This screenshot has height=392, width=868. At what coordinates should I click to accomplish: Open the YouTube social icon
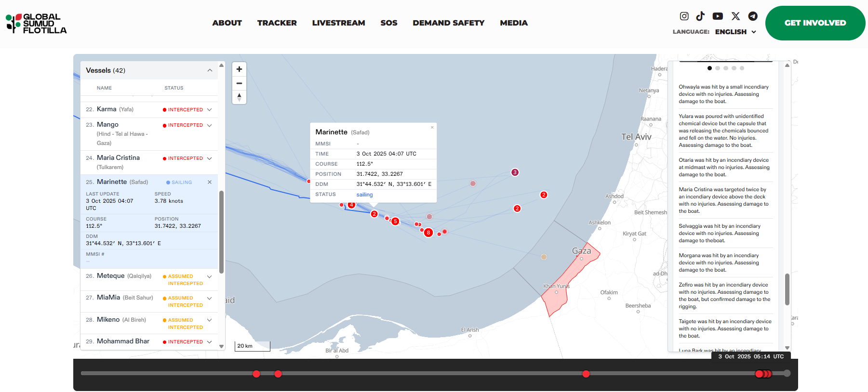point(718,16)
